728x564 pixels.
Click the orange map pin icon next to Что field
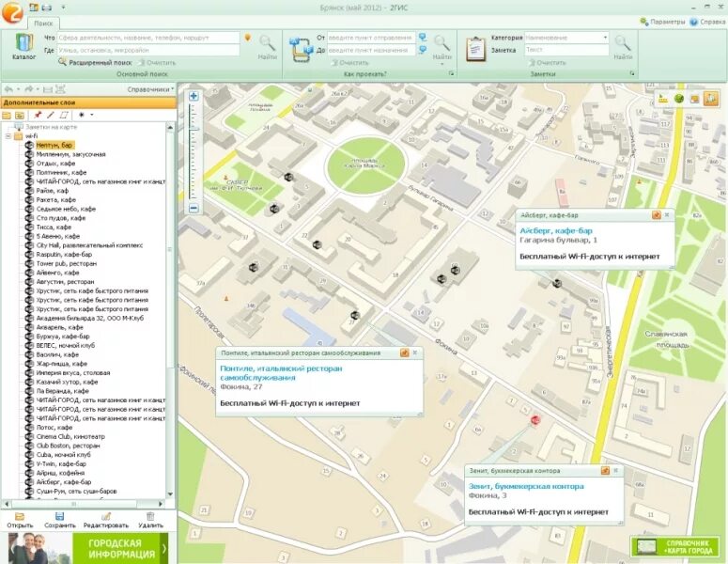pyautogui.click(x=248, y=38)
